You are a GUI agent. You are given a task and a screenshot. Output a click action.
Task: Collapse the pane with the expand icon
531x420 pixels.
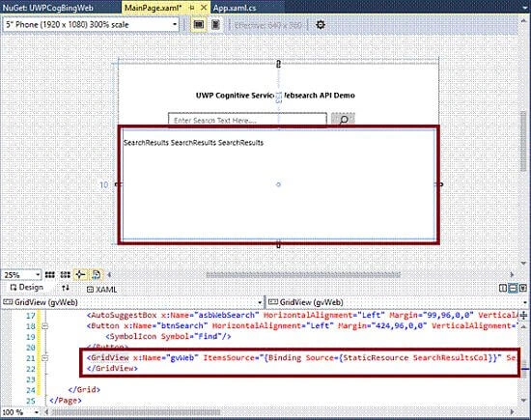[x=523, y=289]
